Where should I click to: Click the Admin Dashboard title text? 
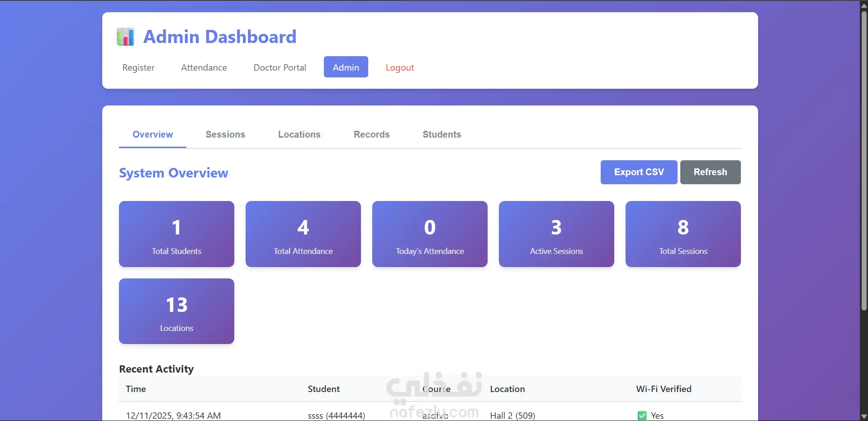pyautogui.click(x=220, y=37)
